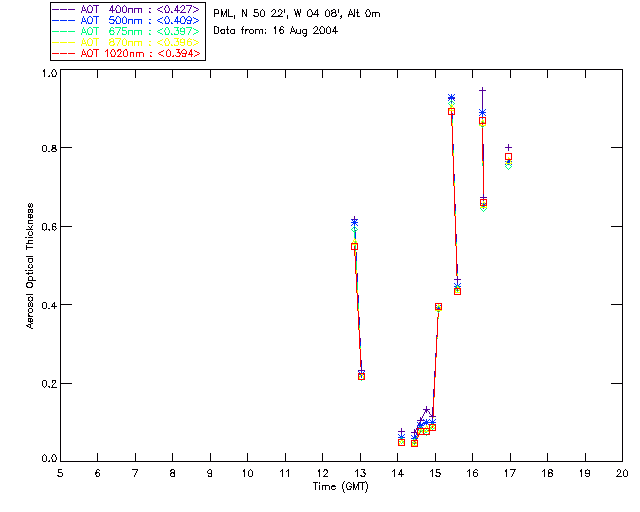Image resolution: width=640 pixels, height=512 pixels.
Task: Click the 1.0 tick label on y-axis
Action: tap(49, 73)
